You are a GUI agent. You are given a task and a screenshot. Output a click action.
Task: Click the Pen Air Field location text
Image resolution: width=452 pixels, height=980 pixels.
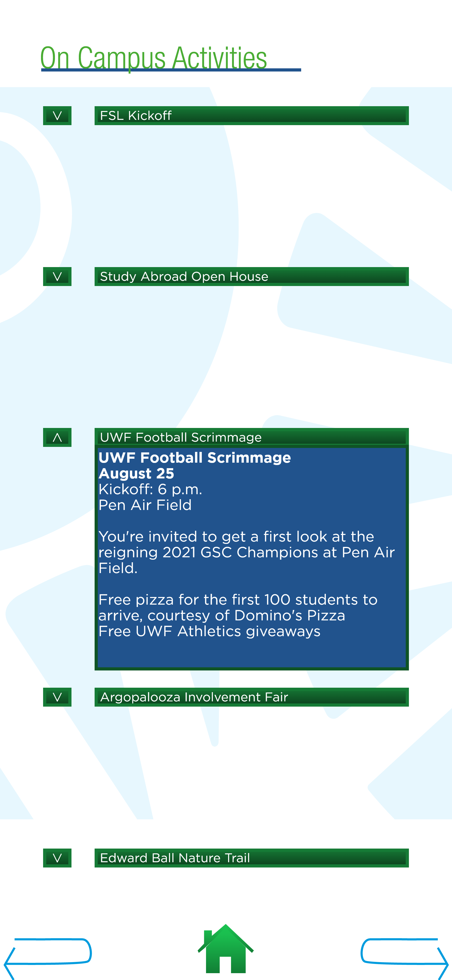coord(145,505)
